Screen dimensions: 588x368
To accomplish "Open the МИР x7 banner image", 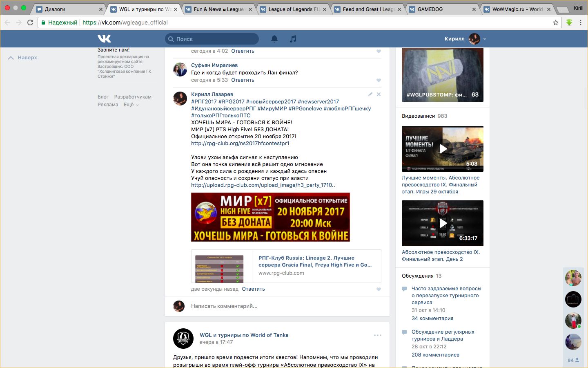I will click(x=270, y=217).
